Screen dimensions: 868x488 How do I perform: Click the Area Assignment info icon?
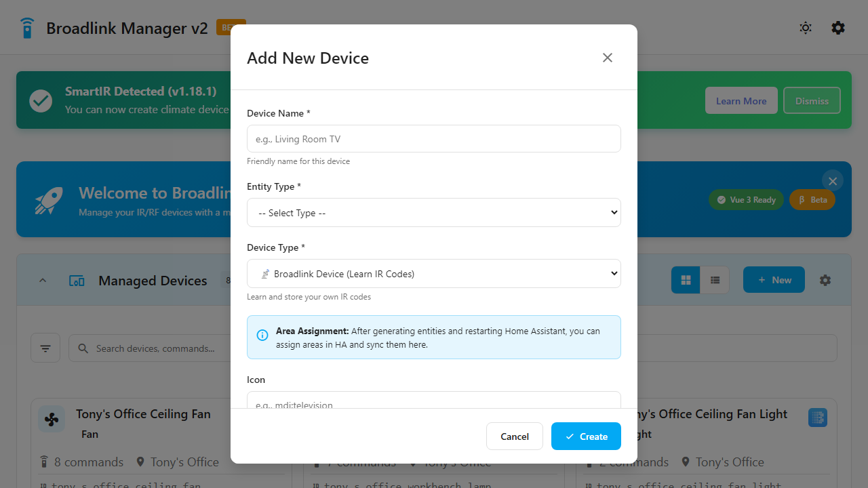pos(262,335)
